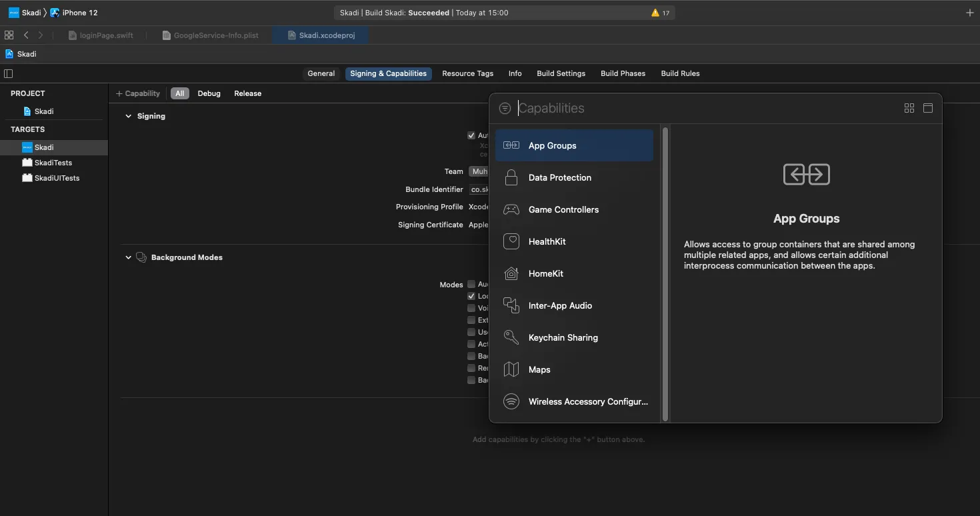
Task: Click the HealthKit capability icon
Action: 511,241
